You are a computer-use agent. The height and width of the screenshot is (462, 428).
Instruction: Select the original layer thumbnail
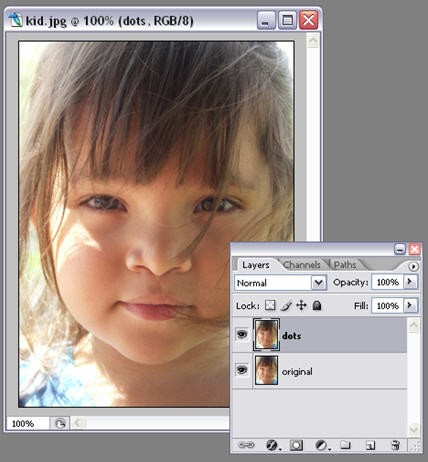266,370
